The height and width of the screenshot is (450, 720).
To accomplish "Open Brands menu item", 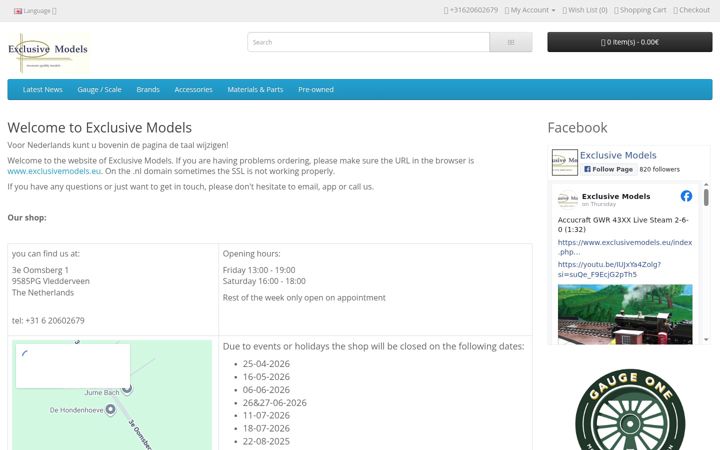I will point(148,90).
